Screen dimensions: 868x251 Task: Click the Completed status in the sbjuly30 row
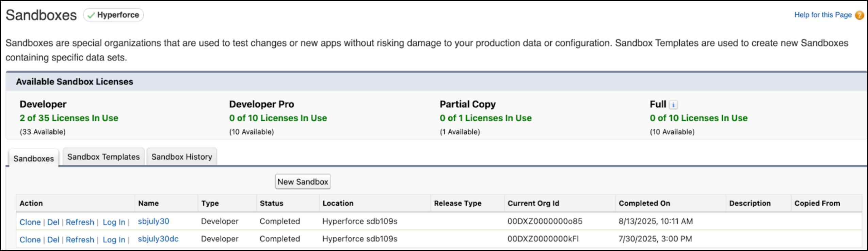pos(280,221)
